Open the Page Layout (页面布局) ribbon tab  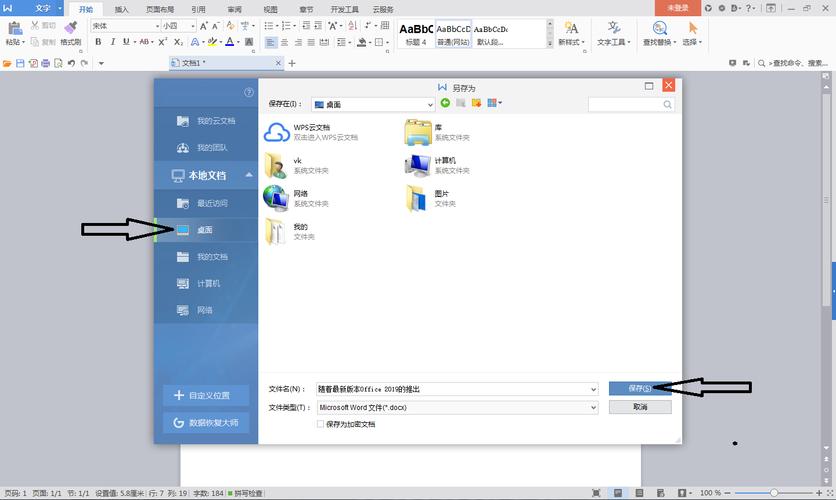pyautogui.click(x=160, y=10)
